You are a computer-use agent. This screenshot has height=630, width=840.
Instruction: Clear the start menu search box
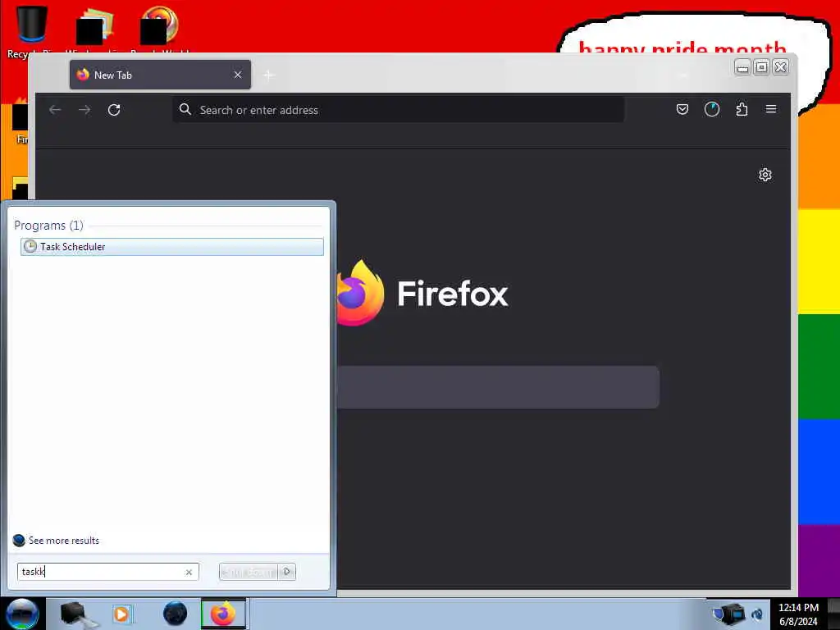pos(189,572)
